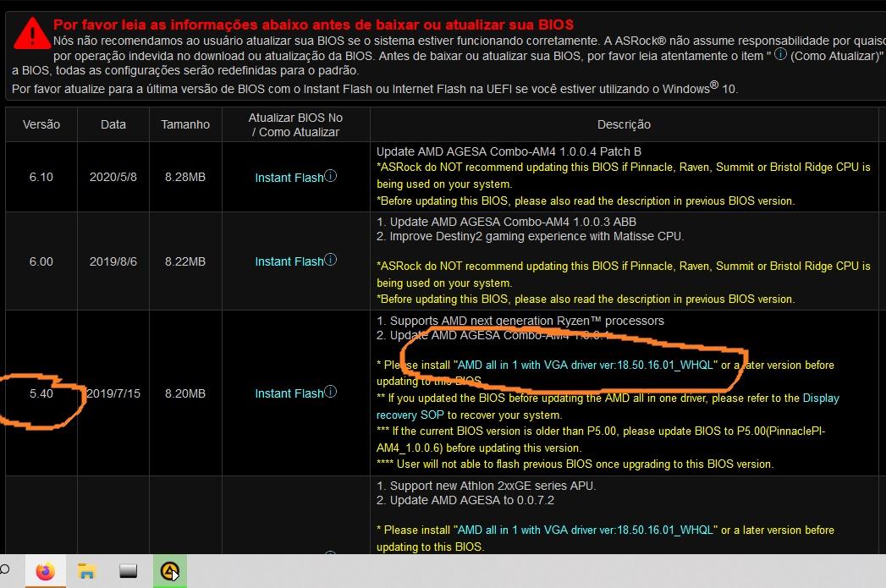Open AMD all in 1 driver link in 5.40 row
Screen dimensions: 886x588
tap(585, 365)
